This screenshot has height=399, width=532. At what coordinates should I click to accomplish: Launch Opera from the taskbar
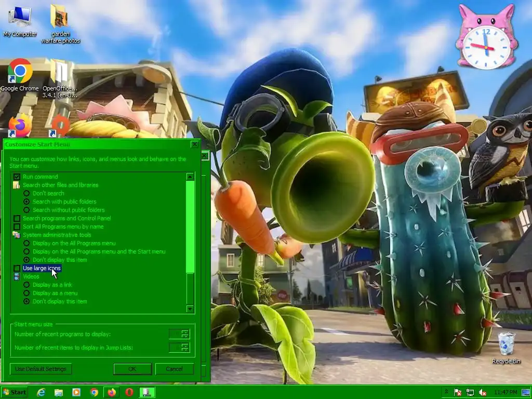(129, 392)
